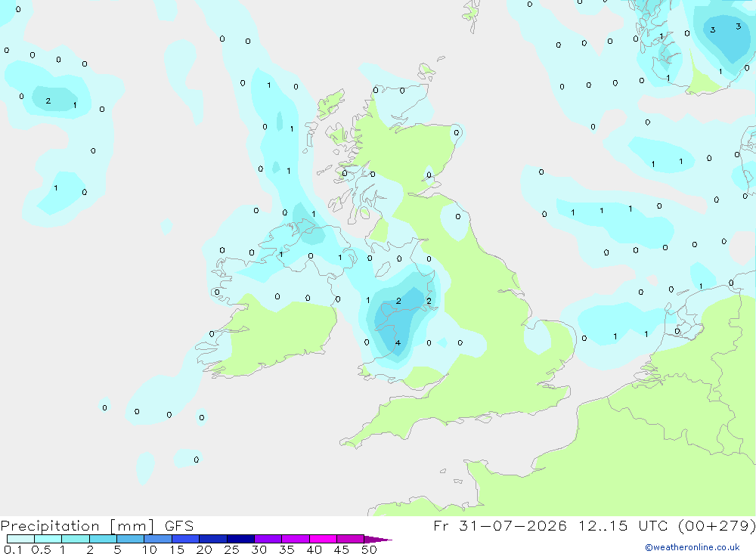This screenshot has width=756, height=554.
Task: Pick the violet swatch between 35 and 40
Action: (x=296, y=539)
